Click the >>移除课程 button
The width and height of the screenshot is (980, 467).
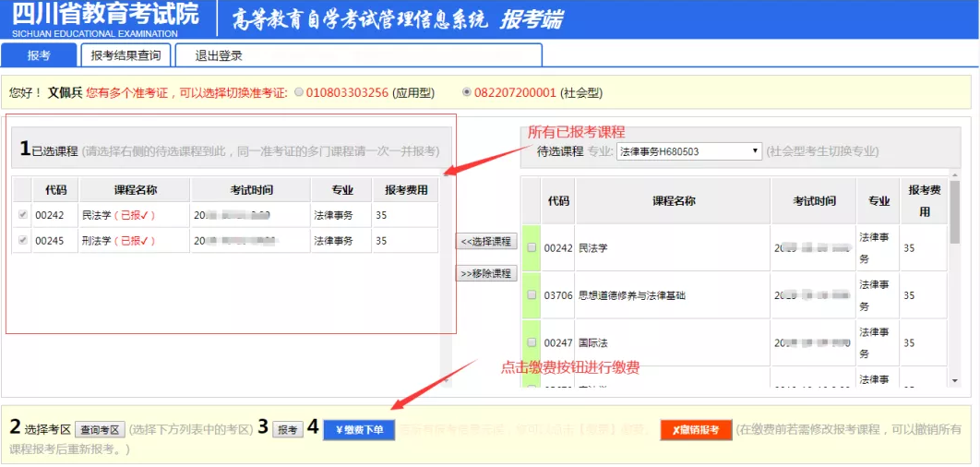coord(486,274)
